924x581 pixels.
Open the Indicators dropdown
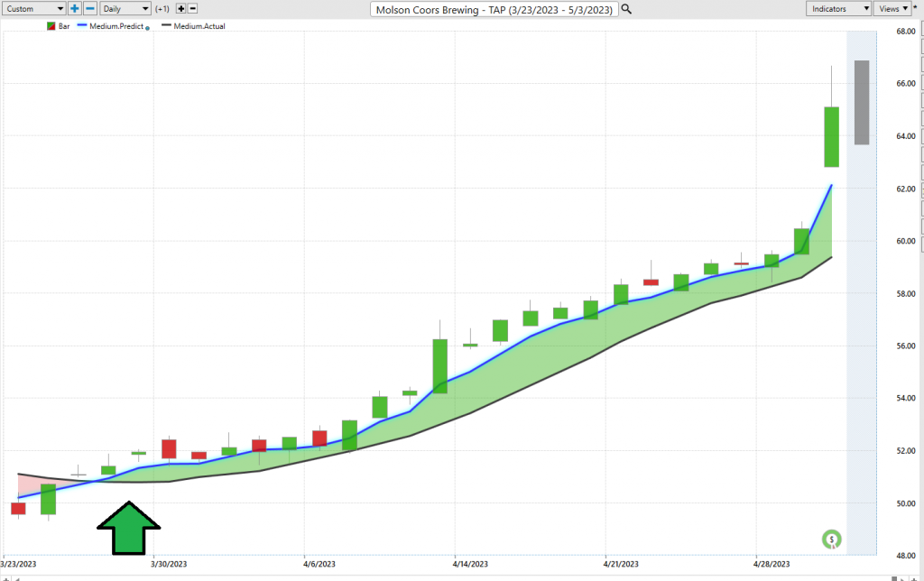tap(838, 9)
